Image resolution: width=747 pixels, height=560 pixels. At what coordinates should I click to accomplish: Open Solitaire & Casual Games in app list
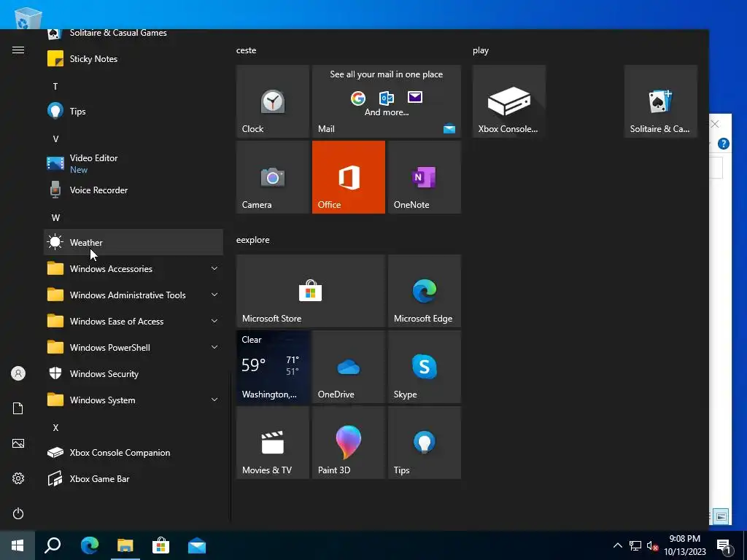(133, 35)
